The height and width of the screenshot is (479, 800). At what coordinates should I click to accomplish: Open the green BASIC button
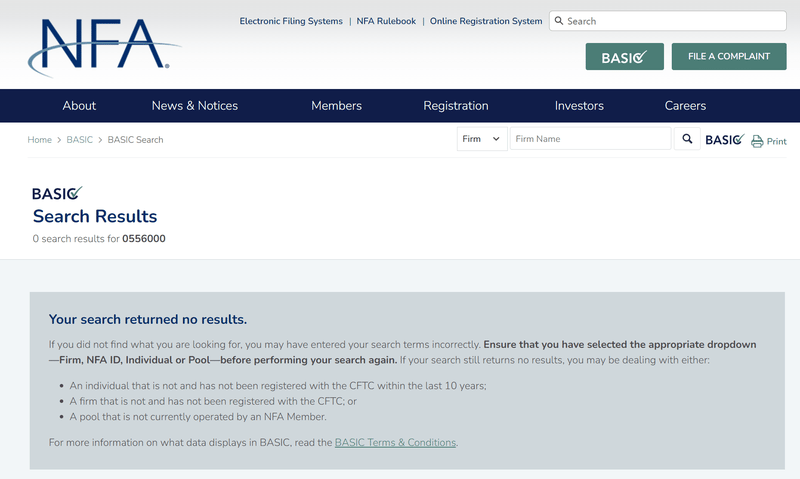click(x=624, y=57)
